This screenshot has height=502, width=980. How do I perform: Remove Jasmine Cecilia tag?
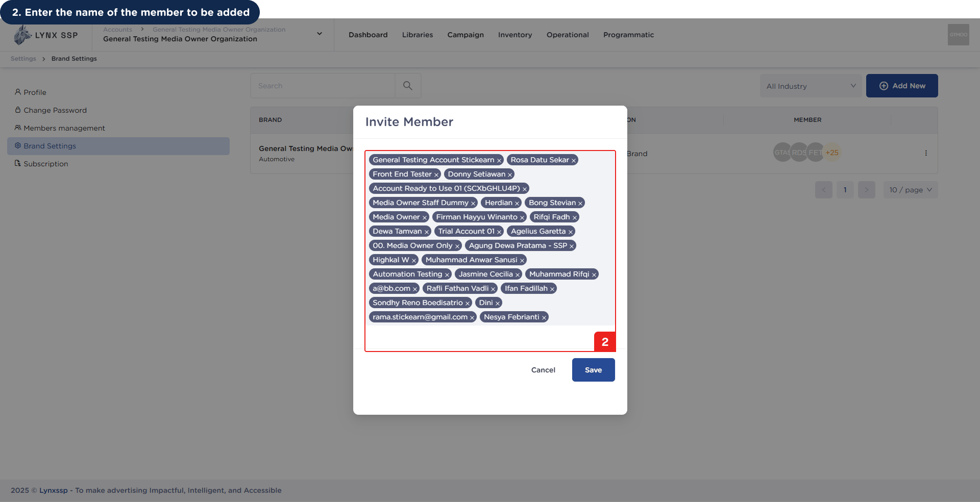(518, 274)
